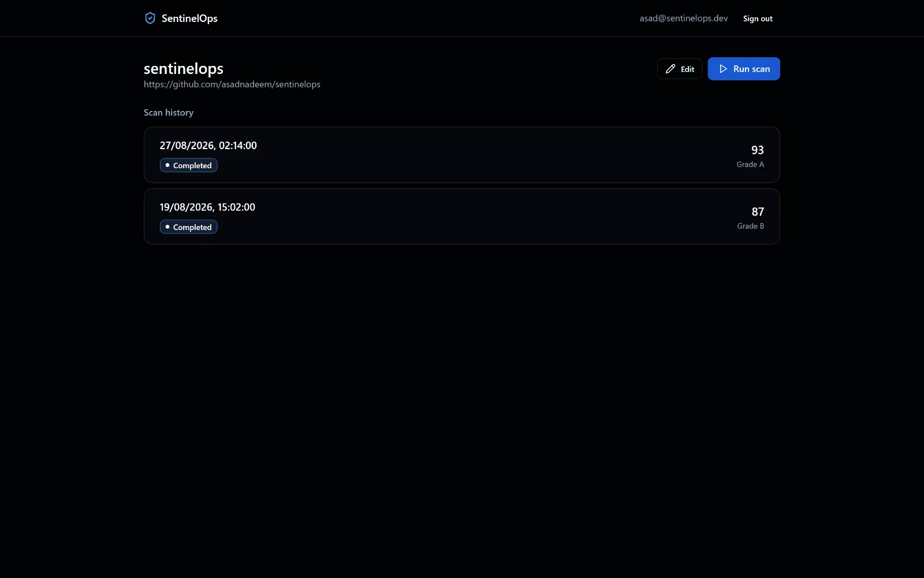
Task: Sign out of the account
Action: click(x=758, y=18)
